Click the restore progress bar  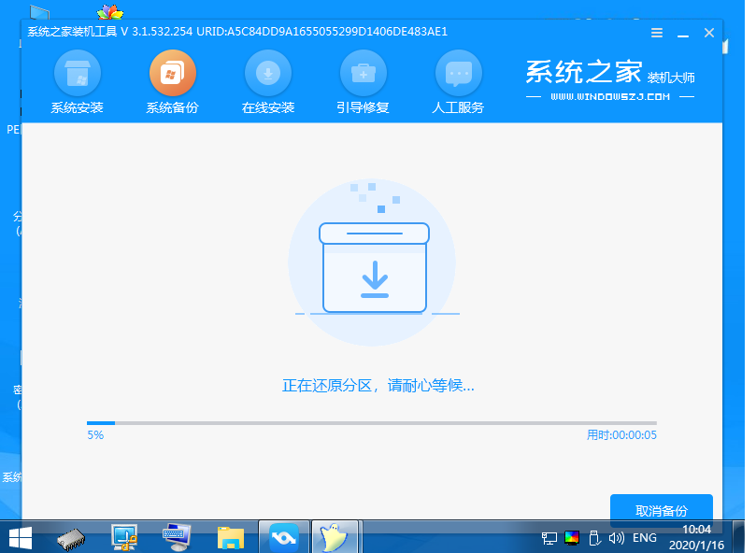click(x=372, y=423)
